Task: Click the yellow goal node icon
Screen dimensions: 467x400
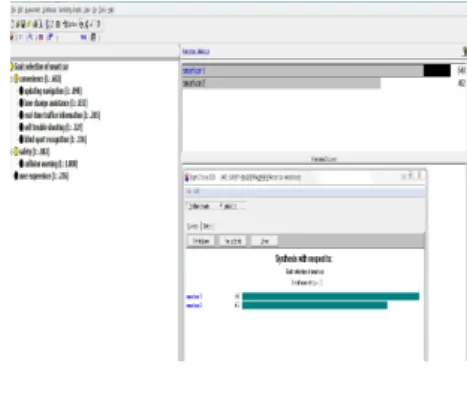Action: [x=12, y=66]
